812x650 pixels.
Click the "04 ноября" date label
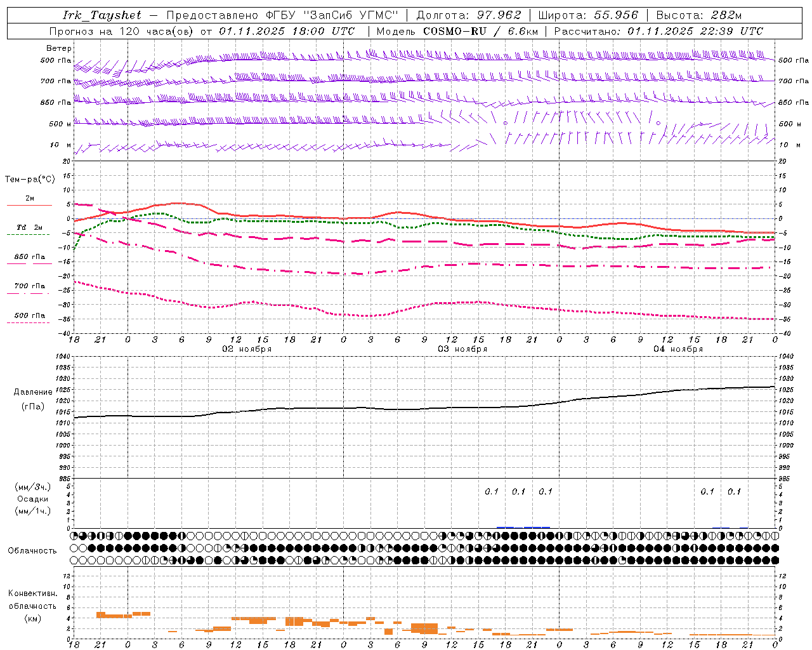(x=678, y=349)
